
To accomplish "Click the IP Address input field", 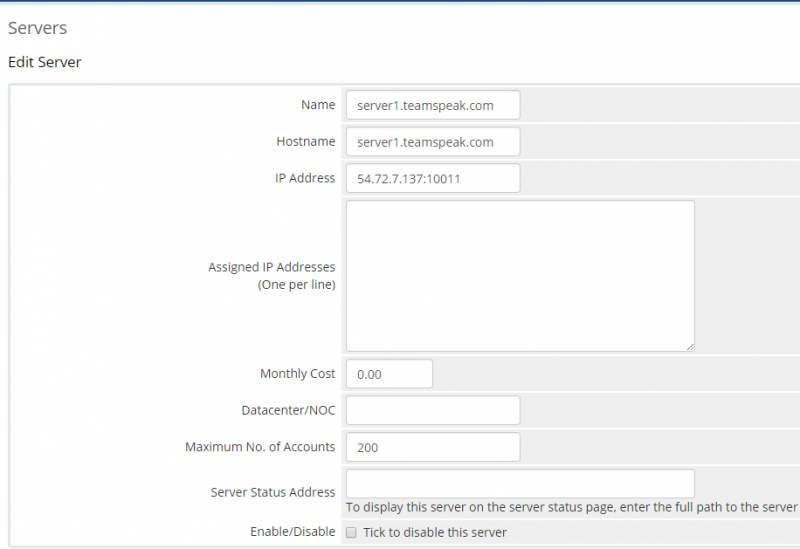I will pyautogui.click(x=433, y=178).
